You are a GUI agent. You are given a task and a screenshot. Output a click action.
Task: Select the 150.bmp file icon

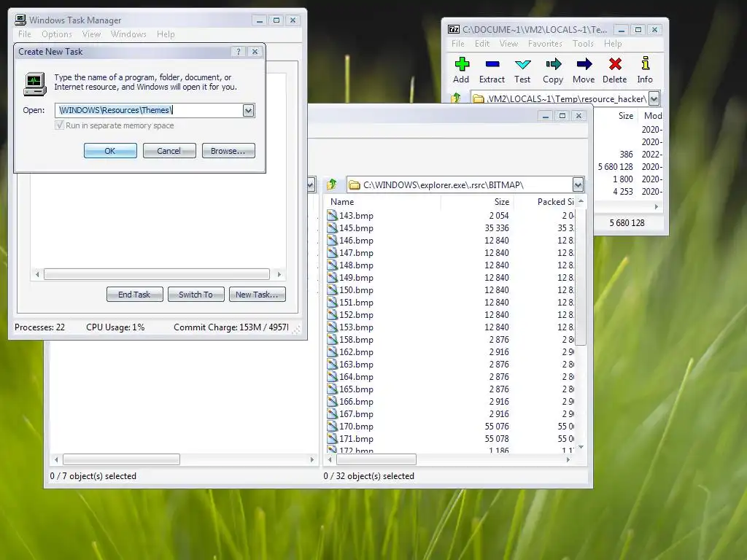(x=332, y=290)
